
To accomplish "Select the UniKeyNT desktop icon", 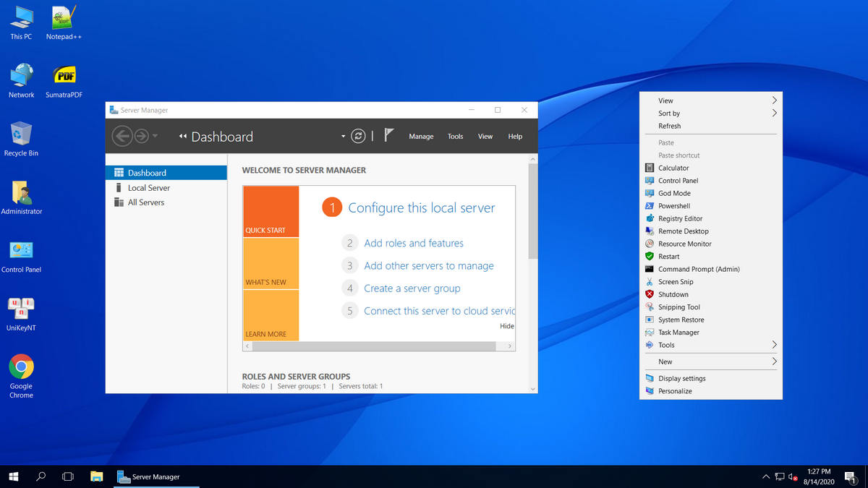I will point(21,314).
